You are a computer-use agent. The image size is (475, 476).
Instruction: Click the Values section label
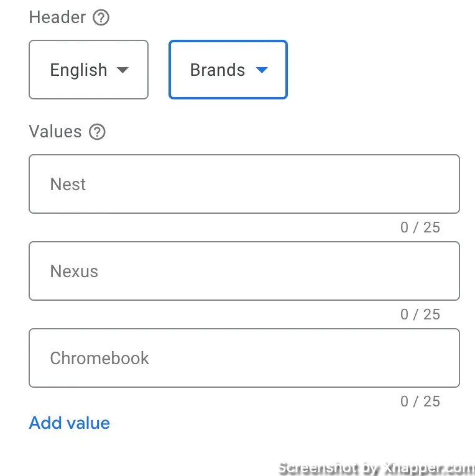pos(55,132)
